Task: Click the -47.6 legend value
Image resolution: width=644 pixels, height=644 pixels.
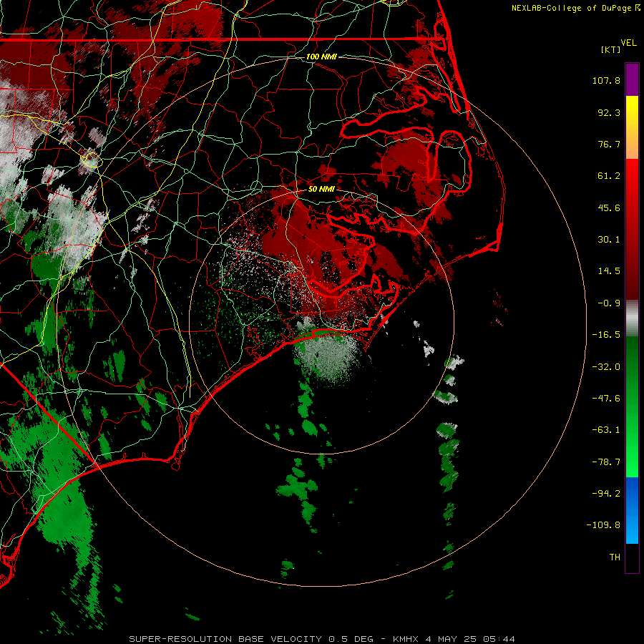Action: click(606, 399)
